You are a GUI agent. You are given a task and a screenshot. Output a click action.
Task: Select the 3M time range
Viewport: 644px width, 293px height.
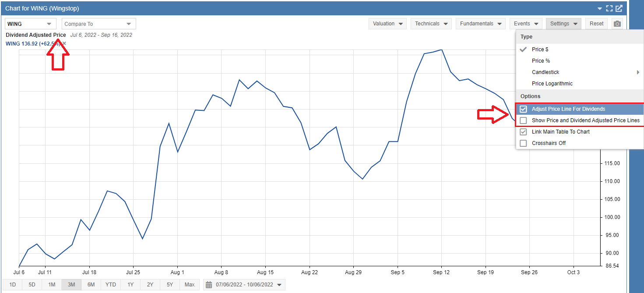tap(71, 285)
